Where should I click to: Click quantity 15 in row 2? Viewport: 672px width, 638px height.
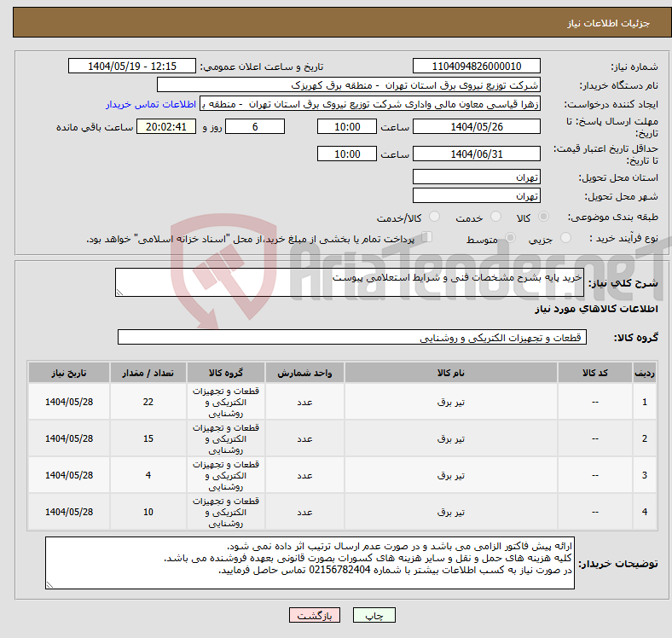pyautogui.click(x=148, y=438)
